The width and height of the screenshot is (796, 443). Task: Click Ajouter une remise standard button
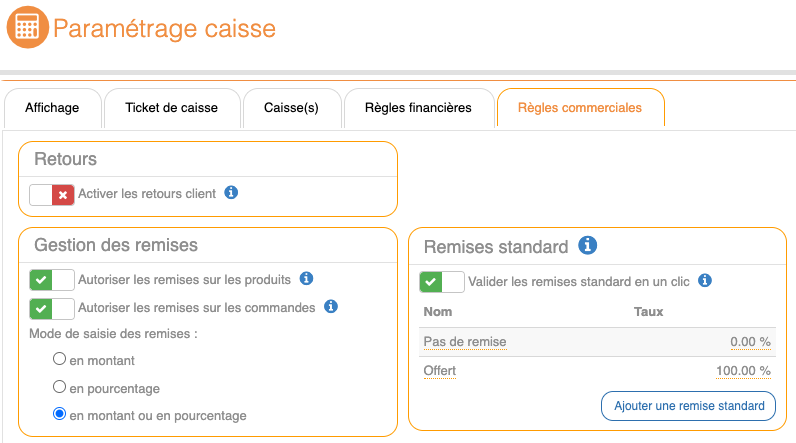pyautogui.click(x=688, y=405)
